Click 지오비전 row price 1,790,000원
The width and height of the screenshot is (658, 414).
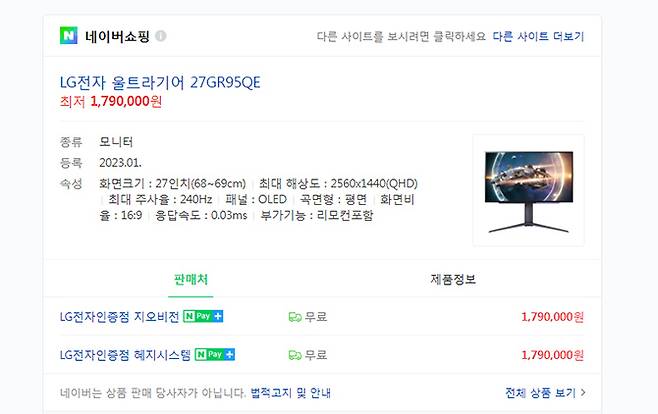tap(552, 317)
